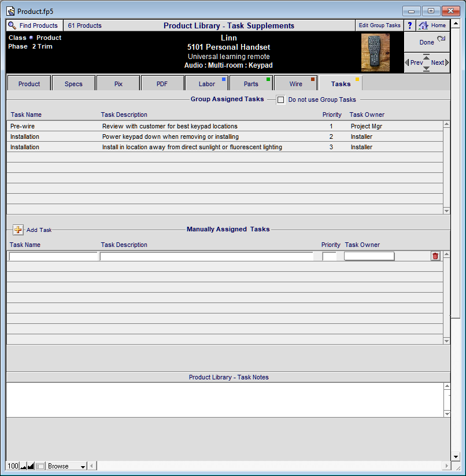
Task: Click the remote handset product thumbnail
Action: coord(375,53)
